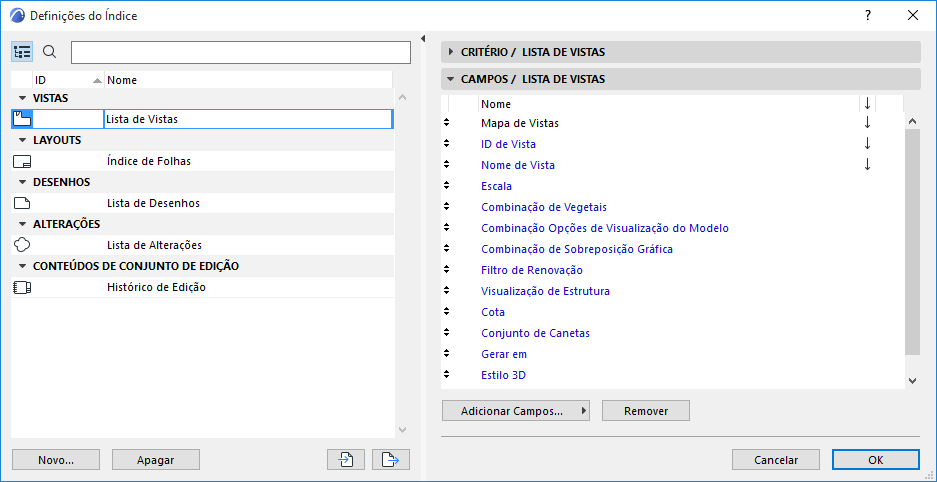
Task: Click the export index button with arrow icon
Action: (x=391, y=459)
